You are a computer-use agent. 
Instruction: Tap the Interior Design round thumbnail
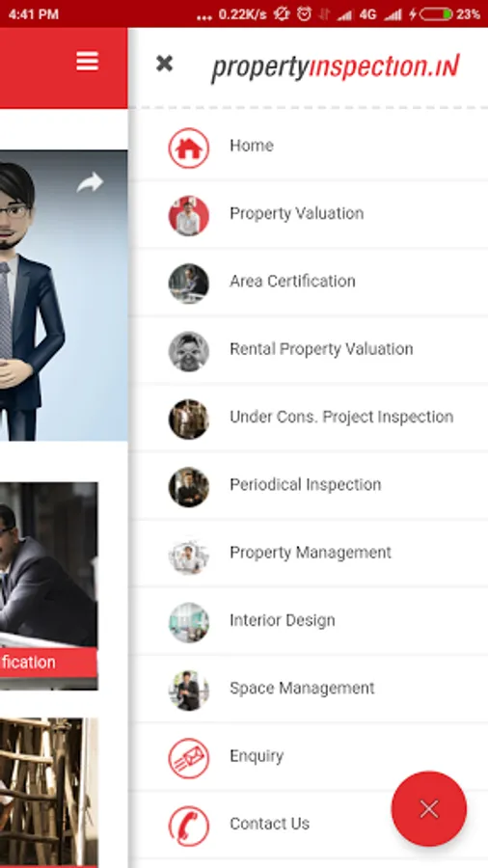point(189,623)
